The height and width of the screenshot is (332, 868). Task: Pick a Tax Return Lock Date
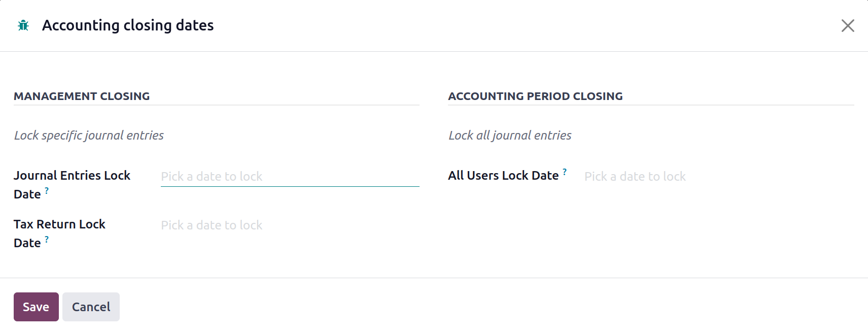(289, 225)
